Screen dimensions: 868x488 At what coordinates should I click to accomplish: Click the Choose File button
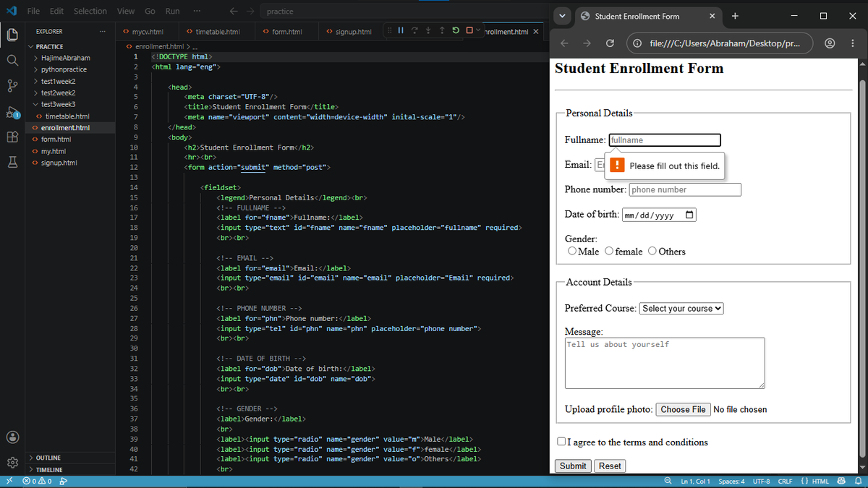coord(683,409)
